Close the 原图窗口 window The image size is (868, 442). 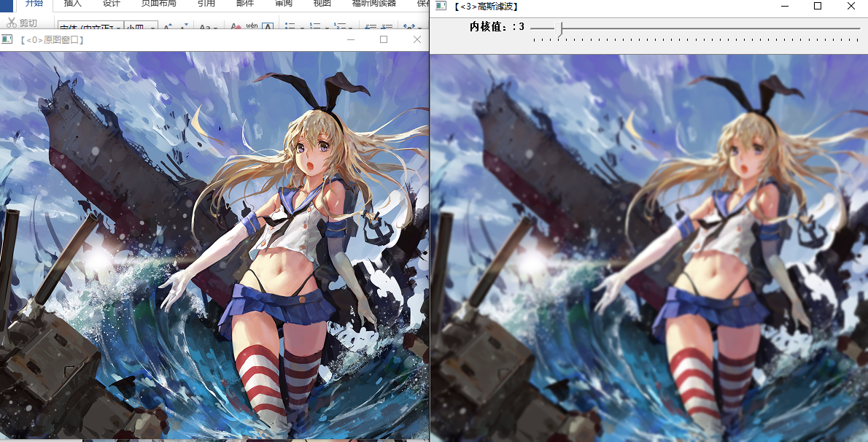[x=416, y=39]
